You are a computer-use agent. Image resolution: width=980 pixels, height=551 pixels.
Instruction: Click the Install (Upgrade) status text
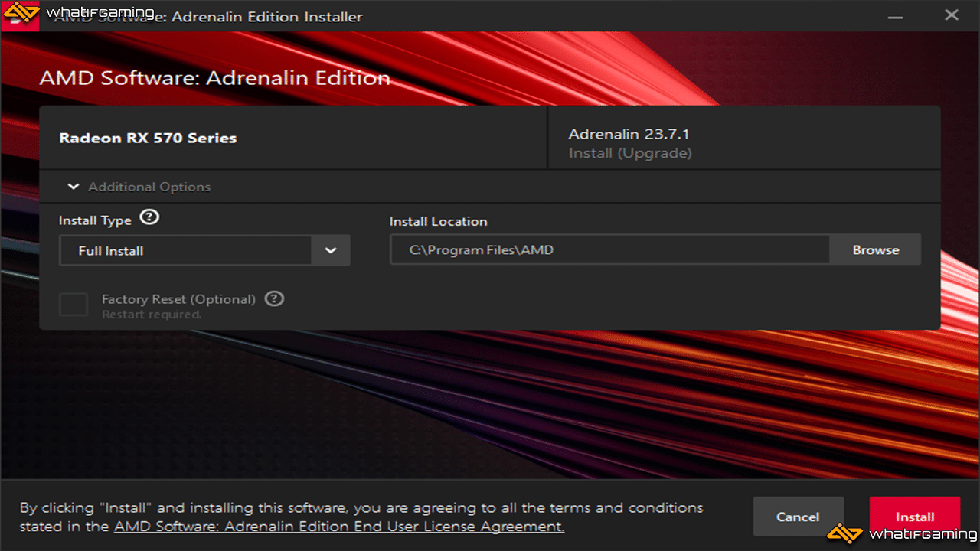click(x=630, y=153)
